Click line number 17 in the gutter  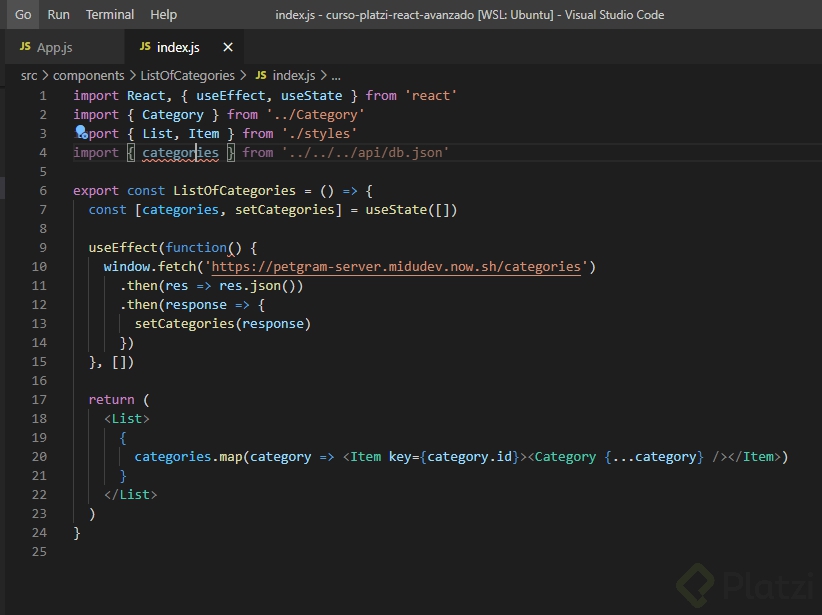(x=39, y=400)
